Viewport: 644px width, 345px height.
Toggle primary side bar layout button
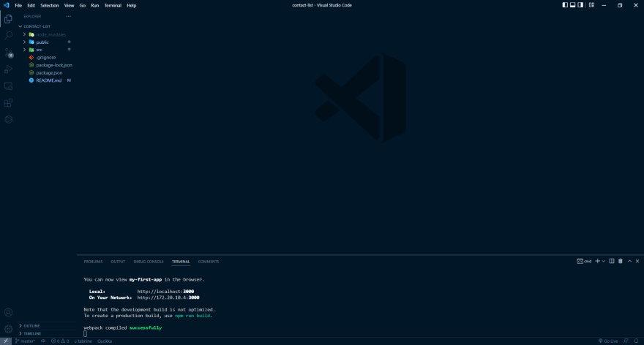click(565, 5)
